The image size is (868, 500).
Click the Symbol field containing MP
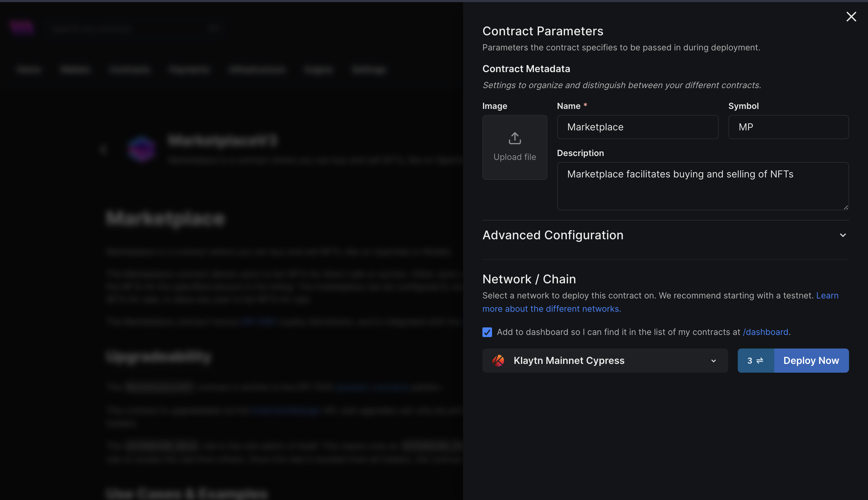tap(788, 127)
